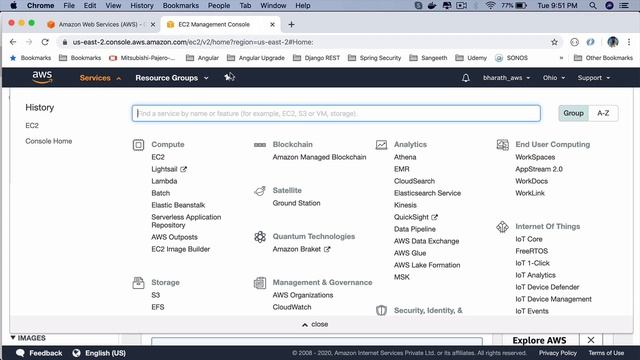Collapse the services panel with close

[315, 324]
